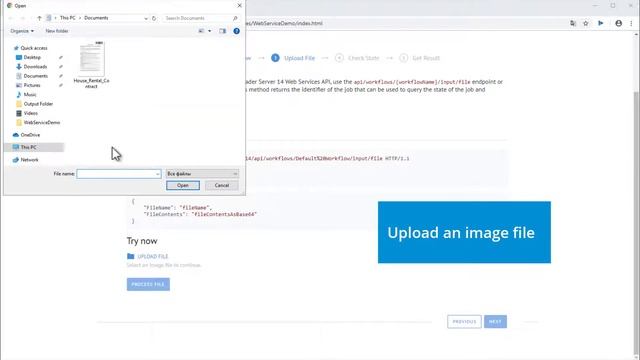
Task: Click New folder button
Action: [x=57, y=31]
